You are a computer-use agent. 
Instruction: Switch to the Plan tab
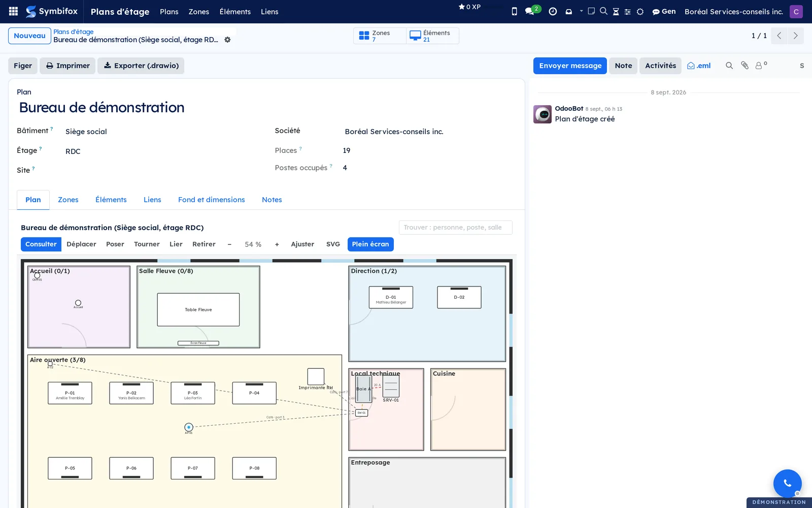coord(33,200)
